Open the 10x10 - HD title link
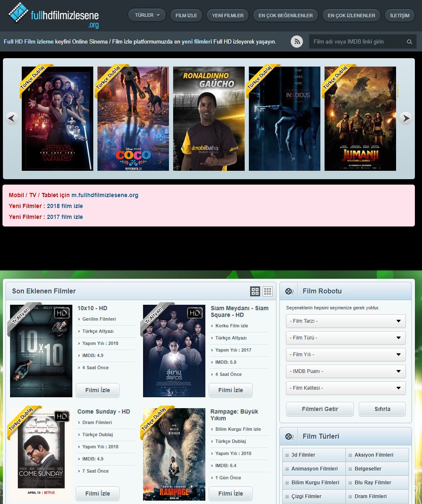This screenshot has height=504, width=422. click(x=92, y=308)
